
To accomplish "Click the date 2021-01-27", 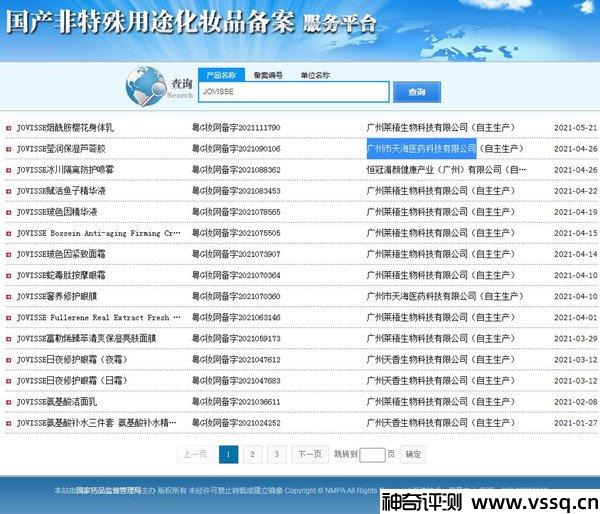I will click(x=576, y=423).
